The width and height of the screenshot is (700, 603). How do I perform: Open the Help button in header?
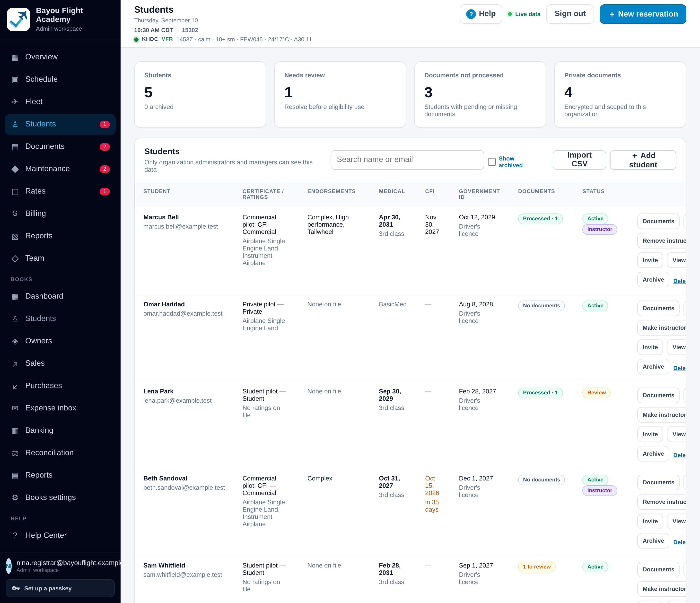(481, 14)
